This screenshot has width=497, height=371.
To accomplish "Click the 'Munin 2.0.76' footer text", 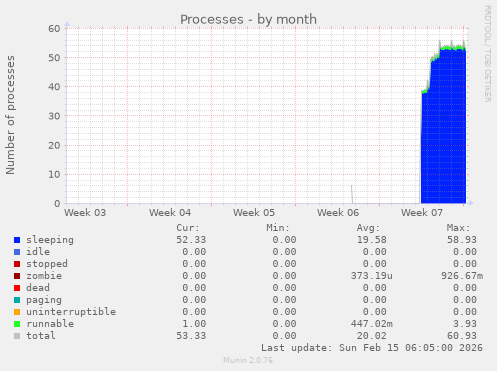I will coord(248,360).
